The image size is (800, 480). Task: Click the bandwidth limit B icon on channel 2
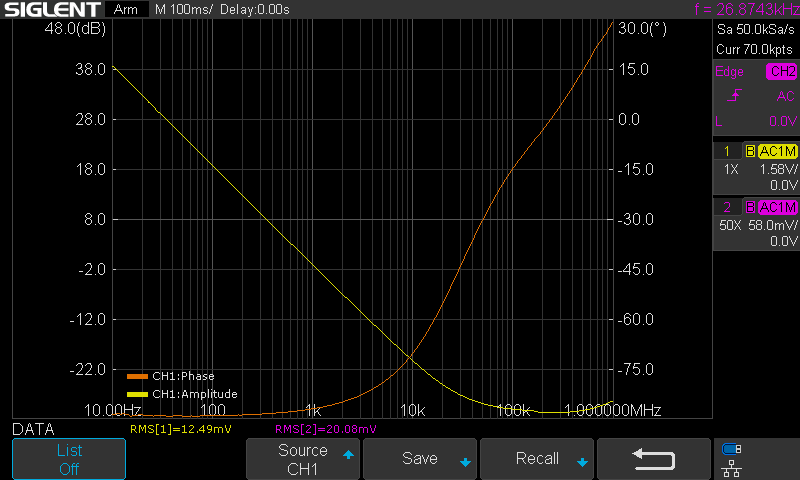(x=749, y=207)
